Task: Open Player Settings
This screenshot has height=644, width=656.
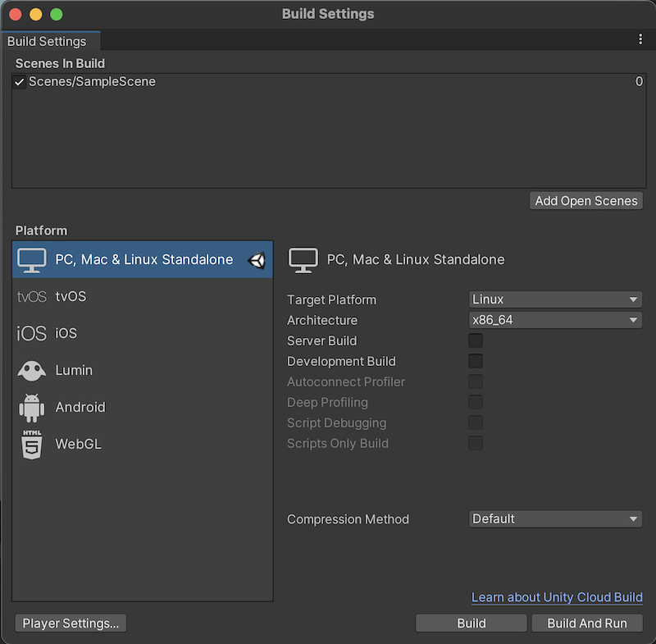Action: [x=71, y=623]
